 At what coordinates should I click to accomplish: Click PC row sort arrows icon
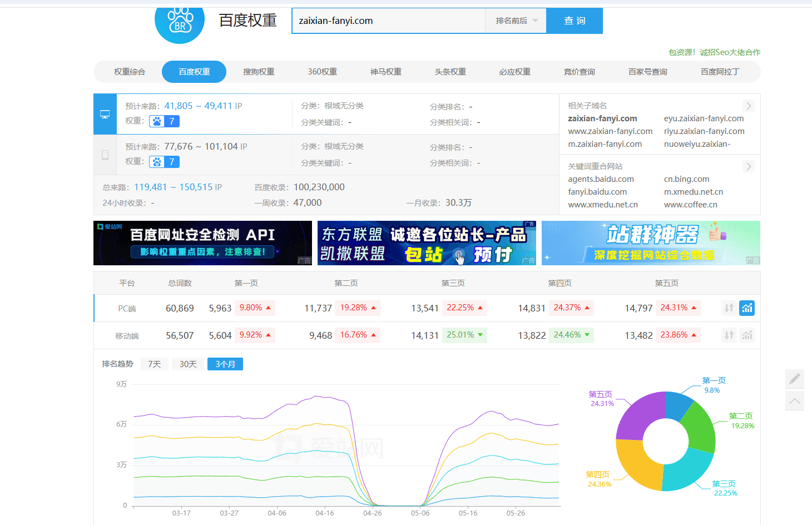pyautogui.click(x=729, y=308)
